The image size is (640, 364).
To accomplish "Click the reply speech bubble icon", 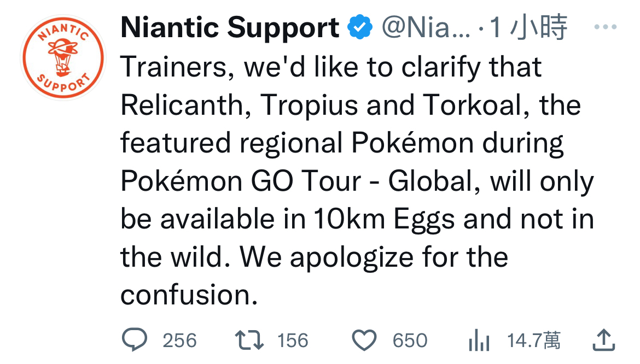I will pyautogui.click(x=135, y=339).
